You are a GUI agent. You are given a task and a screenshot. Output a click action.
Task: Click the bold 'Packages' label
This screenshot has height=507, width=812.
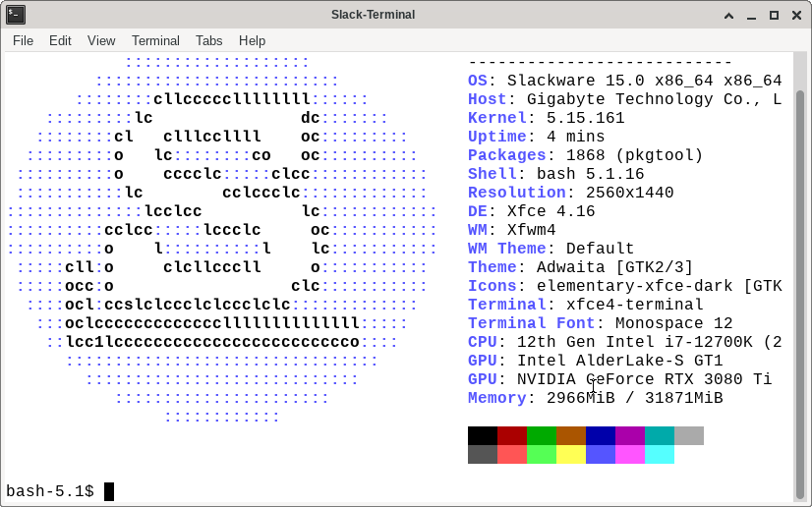click(507, 155)
